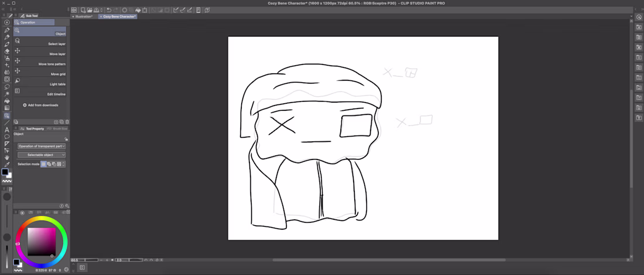Select the Eyedropper tool
Image resolution: width=644 pixels, height=275 pixels.
[7, 164]
